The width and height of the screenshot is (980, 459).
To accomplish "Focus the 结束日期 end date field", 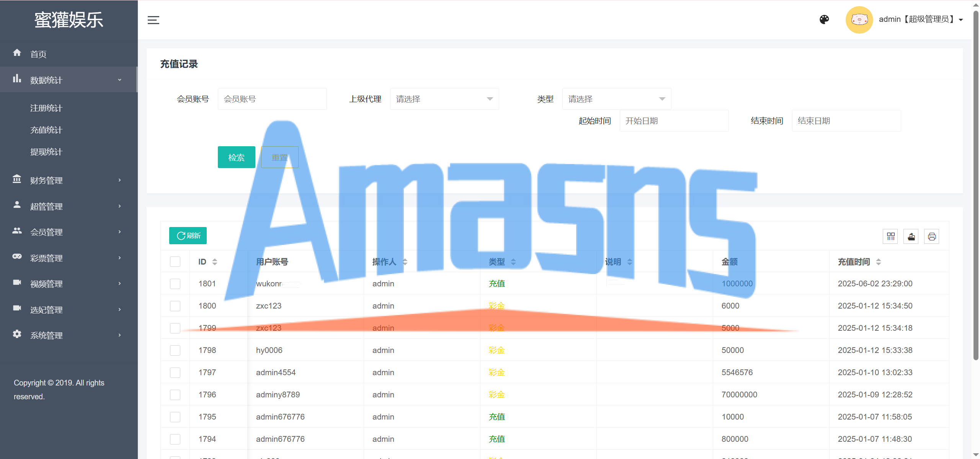I will tap(846, 121).
